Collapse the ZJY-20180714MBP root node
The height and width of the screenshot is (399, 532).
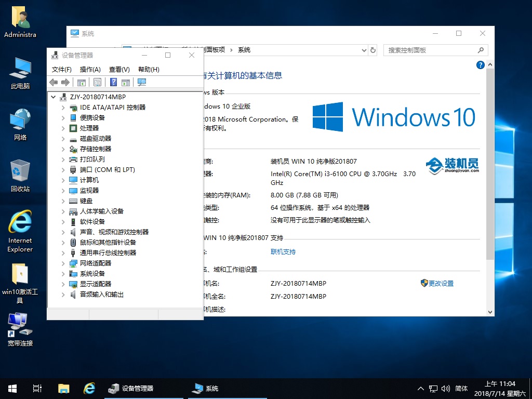tap(54, 97)
